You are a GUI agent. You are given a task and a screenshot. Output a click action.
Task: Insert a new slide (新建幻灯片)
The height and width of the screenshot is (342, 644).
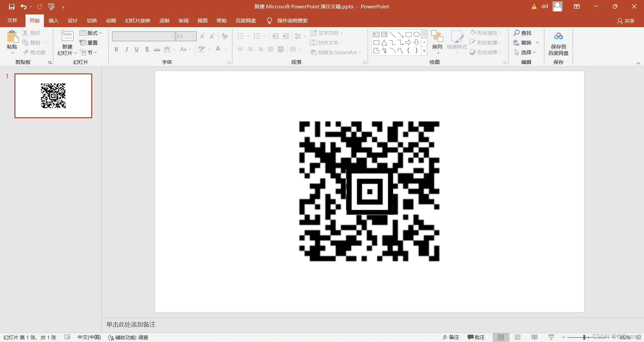[67, 43]
